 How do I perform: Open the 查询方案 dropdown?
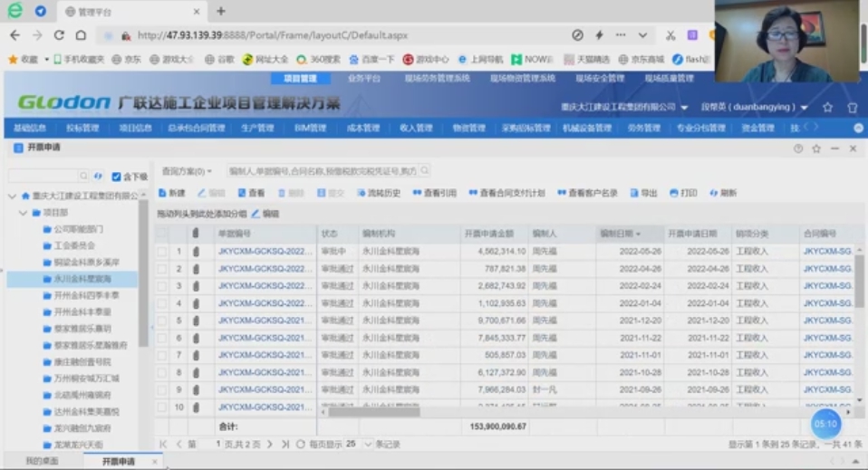tap(187, 171)
